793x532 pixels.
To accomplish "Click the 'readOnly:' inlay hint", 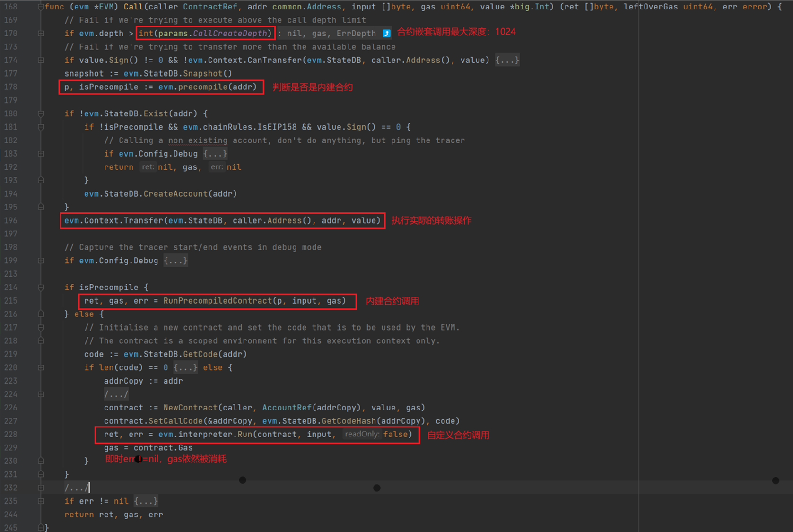I will (x=362, y=434).
